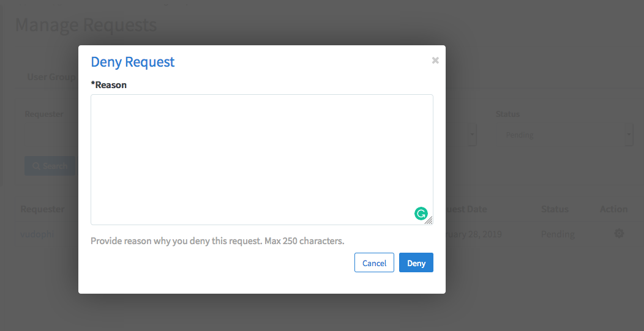Image resolution: width=644 pixels, height=331 pixels.
Task: Click the Status column header in table
Action: click(555, 209)
